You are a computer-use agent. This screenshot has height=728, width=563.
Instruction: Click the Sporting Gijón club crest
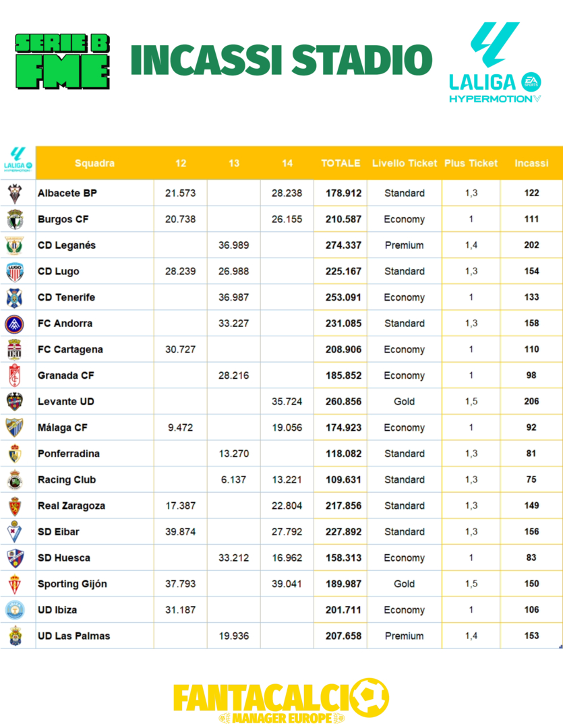[x=15, y=584]
